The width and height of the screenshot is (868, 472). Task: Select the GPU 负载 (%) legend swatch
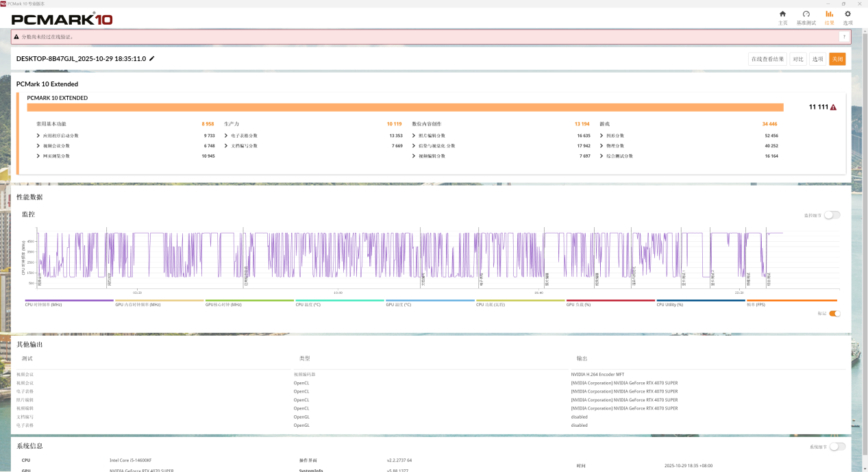coord(610,301)
